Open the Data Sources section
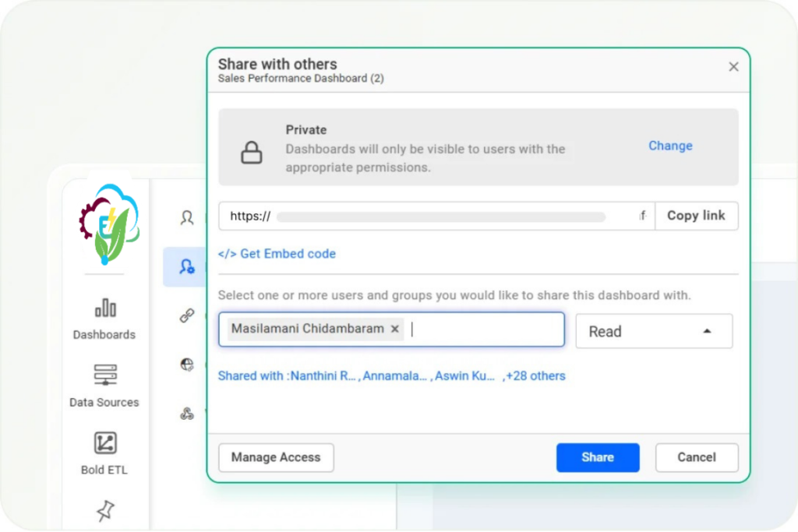This screenshot has height=532, width=798. [104, 386]
